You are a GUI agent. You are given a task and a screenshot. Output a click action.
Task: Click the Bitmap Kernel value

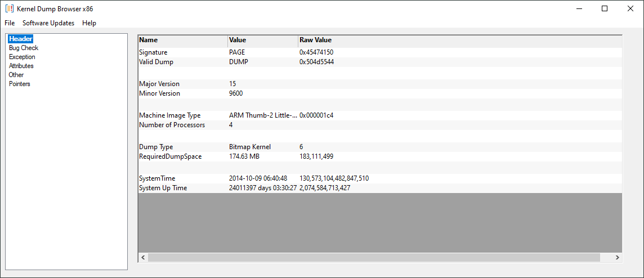(x=250, y=146)
